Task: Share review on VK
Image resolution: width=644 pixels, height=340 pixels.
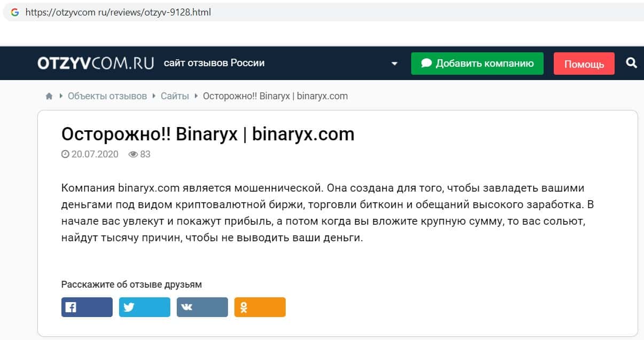Action: [202, 307]
